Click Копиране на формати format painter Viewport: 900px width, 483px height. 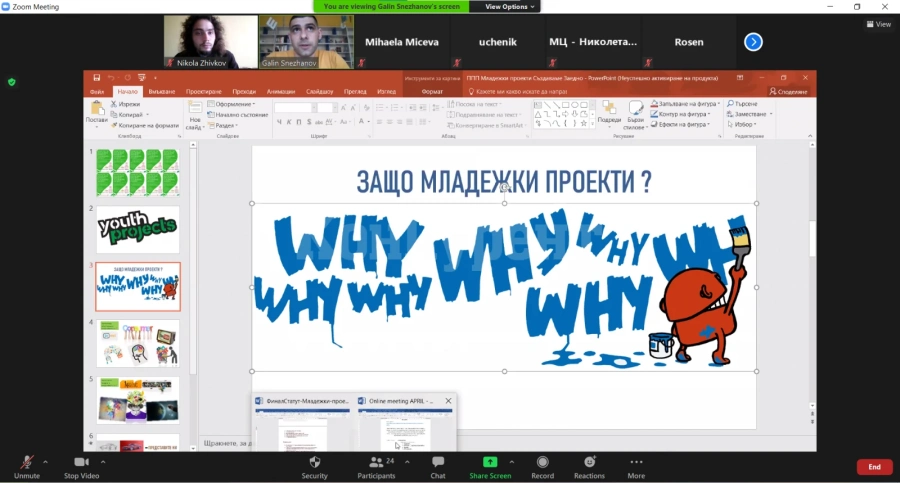tap(145, 125)
